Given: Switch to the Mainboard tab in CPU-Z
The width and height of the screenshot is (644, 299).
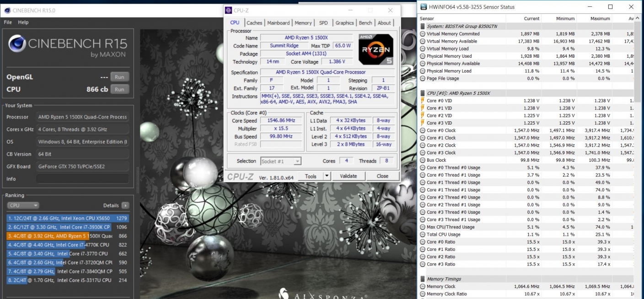Looking at the screenshot, I should pyautogui.click(x=279, y=23).
